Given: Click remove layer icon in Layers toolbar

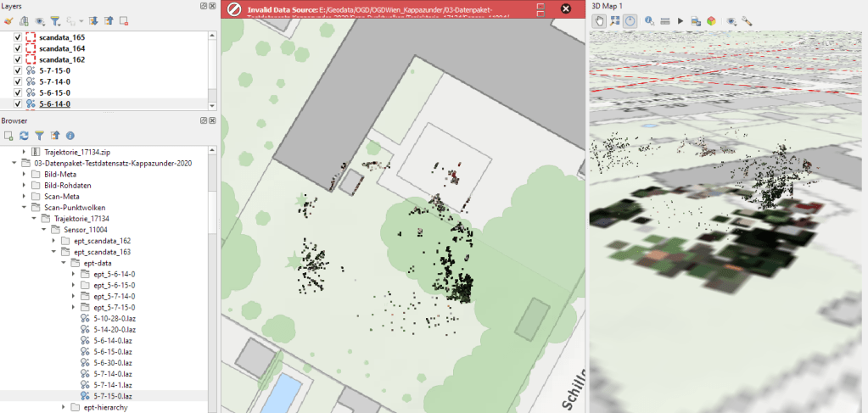Looking at the screenshot, I should click(x=124, y=20).
